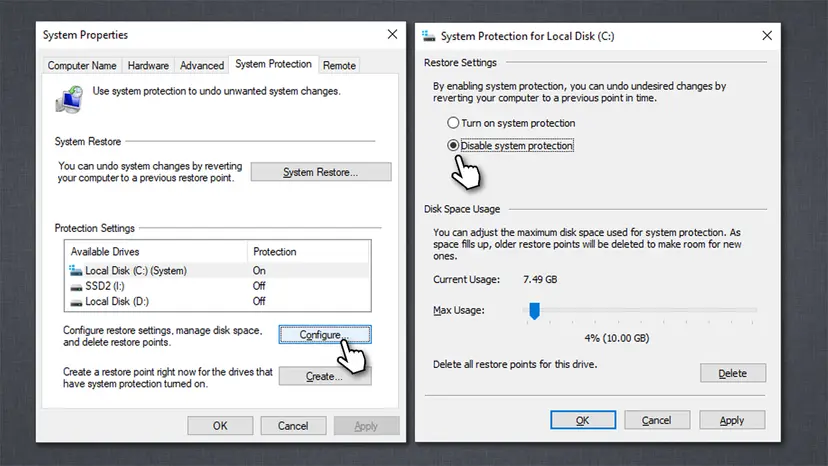Viewport: 828px width, 466px height.
Task: Open Configure... for restore settings
Action: pos(325,335)
